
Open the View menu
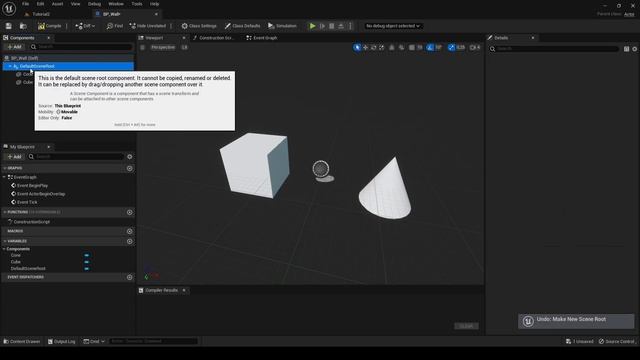point(76,4)
